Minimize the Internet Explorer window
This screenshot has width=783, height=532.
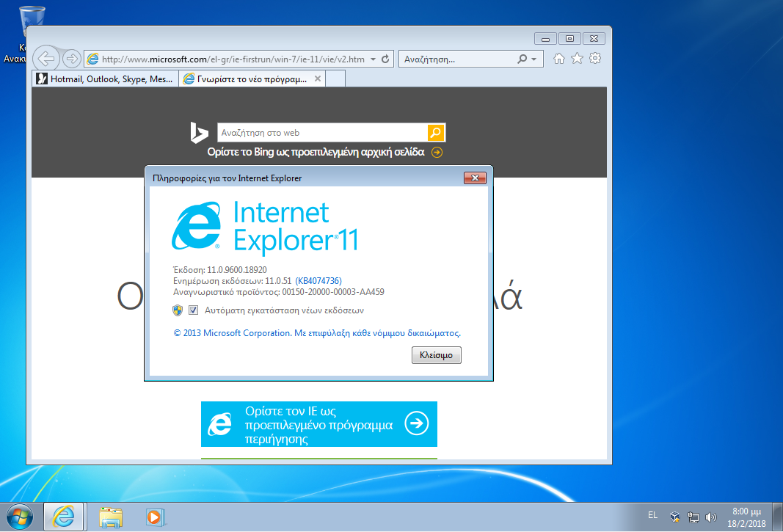[545, 38]
